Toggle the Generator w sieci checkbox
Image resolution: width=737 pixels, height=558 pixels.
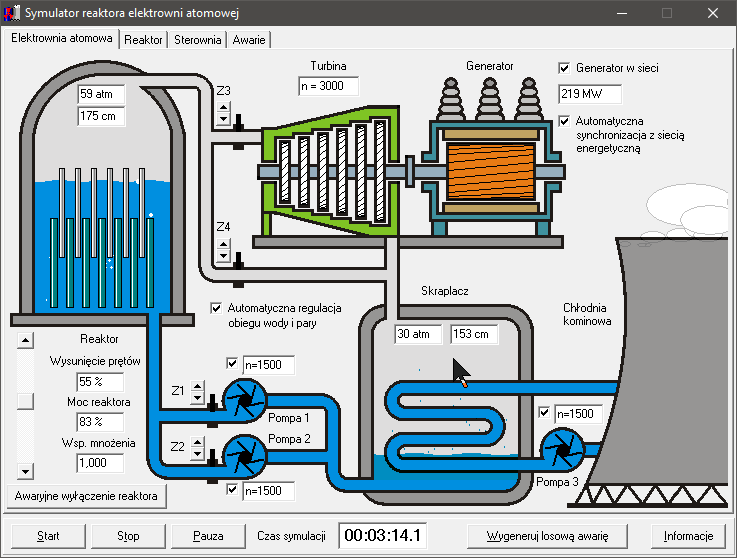click(x=564, y=69)
